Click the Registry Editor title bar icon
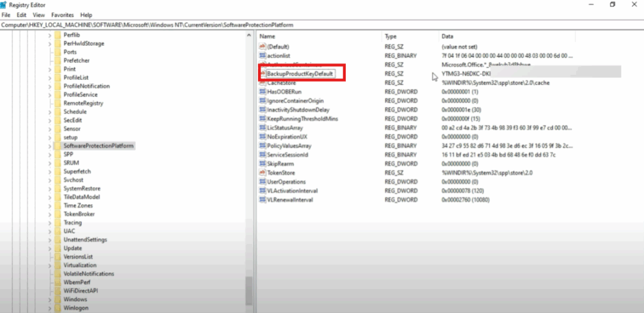This screenshot has width=644, height=313. point(3,5)
